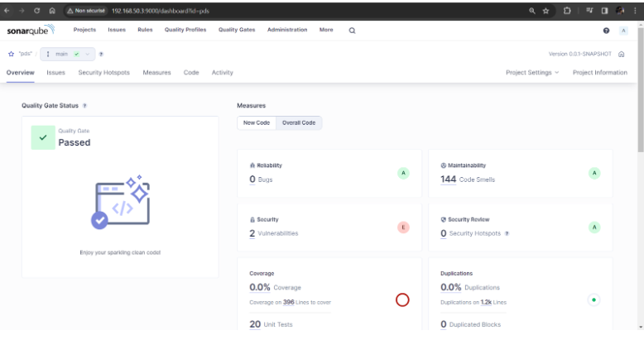Go to Quality Profiles menu
Viewport: 644px width, 340px height.
pyautogui.click(x=185, y=30)
